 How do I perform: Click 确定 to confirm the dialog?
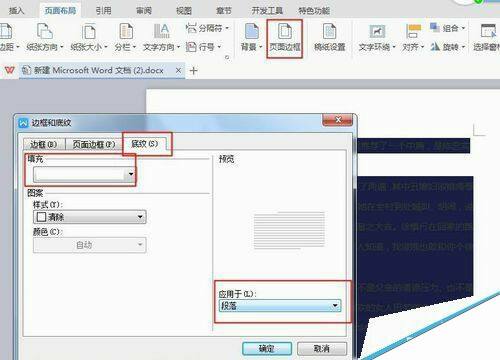point(267,349)
